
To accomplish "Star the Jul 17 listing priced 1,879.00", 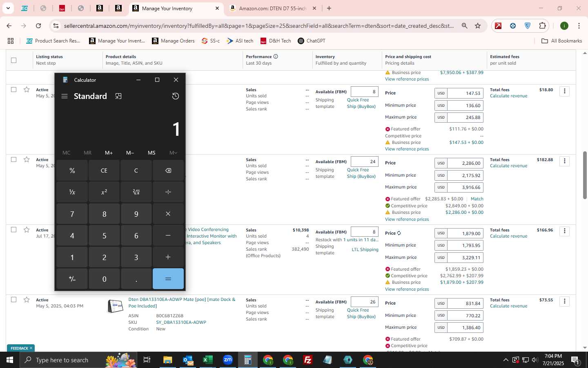I will (x=27, y=230).
